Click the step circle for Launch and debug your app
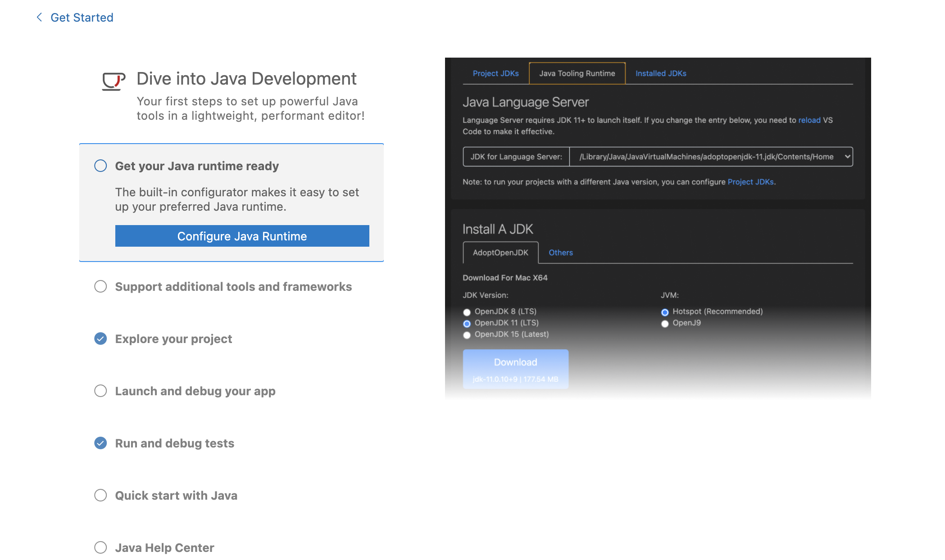This screenshot has height=560, width=945. pos(100,391)
